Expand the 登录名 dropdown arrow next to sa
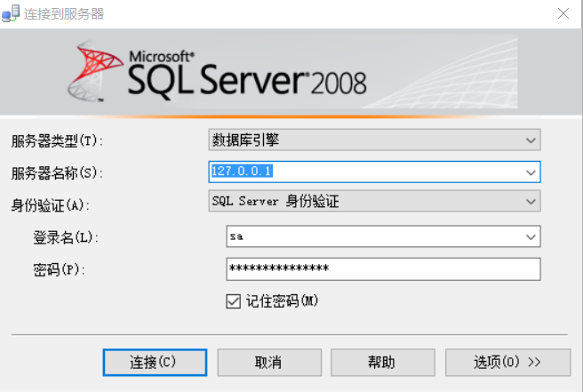This screenshot has width=583, height=392. click(531, 236)
